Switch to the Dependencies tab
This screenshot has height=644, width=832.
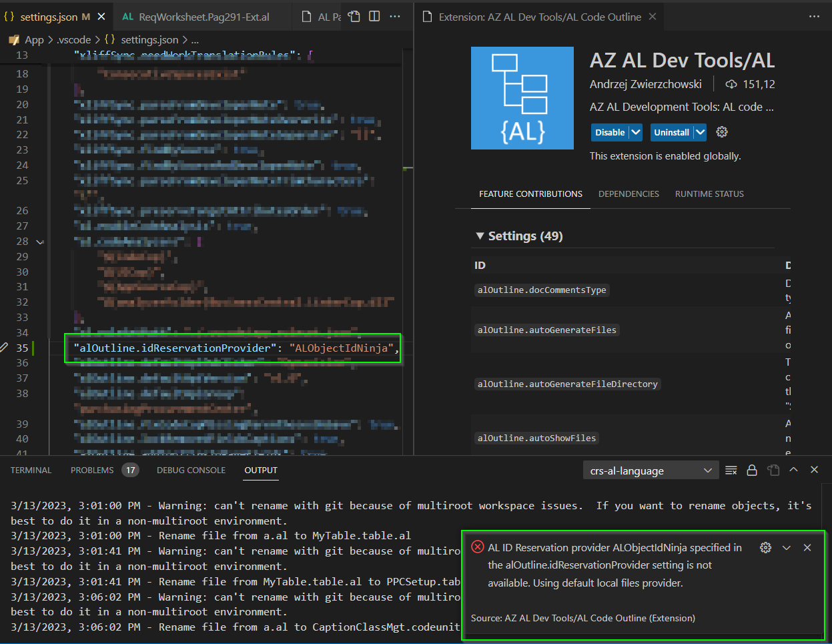coord(629,194)
